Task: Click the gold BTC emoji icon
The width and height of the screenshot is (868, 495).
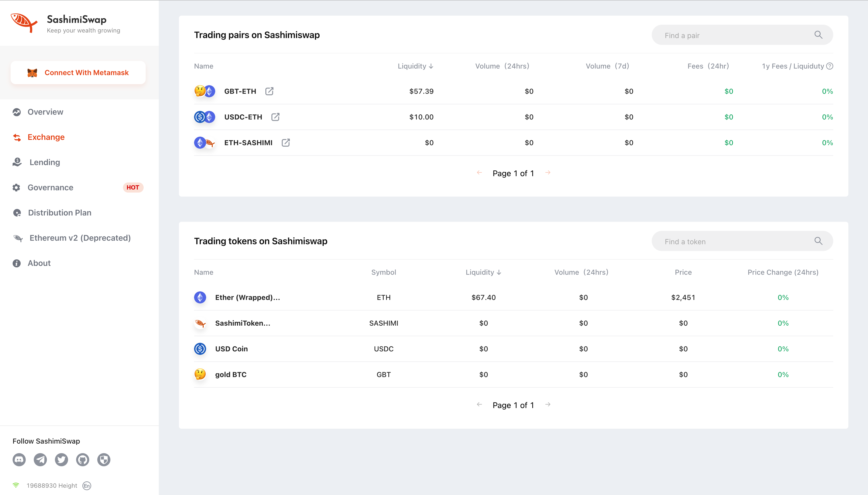Action: tap(200, 374)
